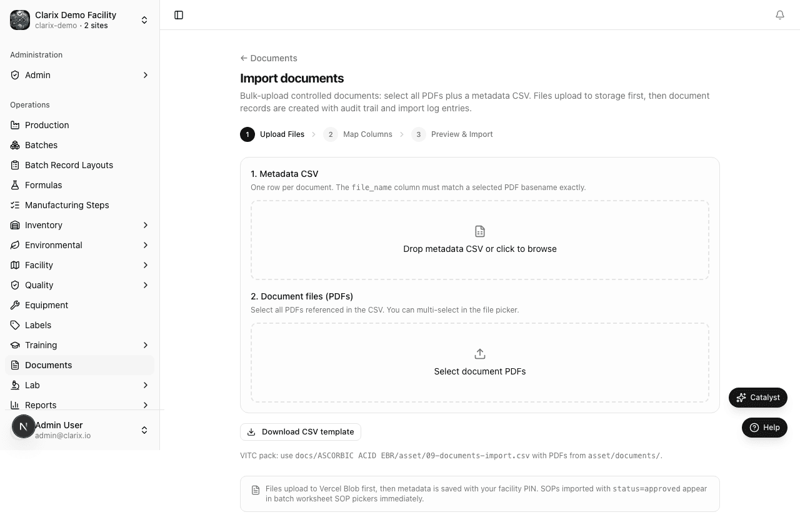Image resolution: width=800 pixels, height=532 pixels.
Task: Open the Clarix Demo Facility switcher
Action: (80, 20)
